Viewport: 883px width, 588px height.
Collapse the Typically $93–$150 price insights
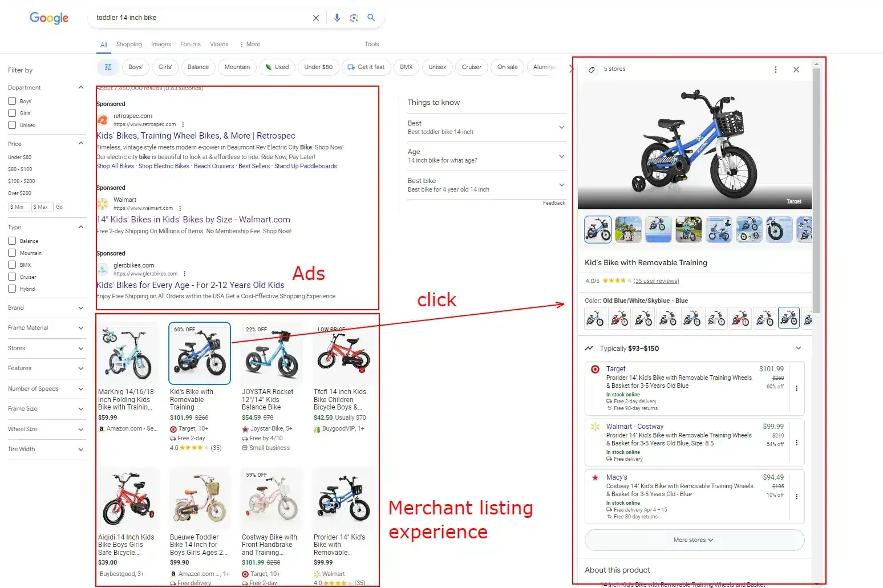click(x=799, y=348)
